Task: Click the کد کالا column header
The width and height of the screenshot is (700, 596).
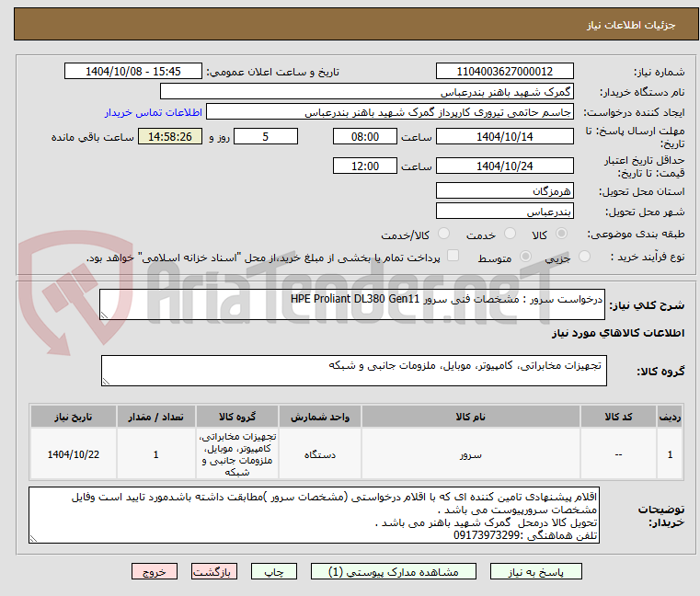Action: pyautogui.click(x=618, y=417)
